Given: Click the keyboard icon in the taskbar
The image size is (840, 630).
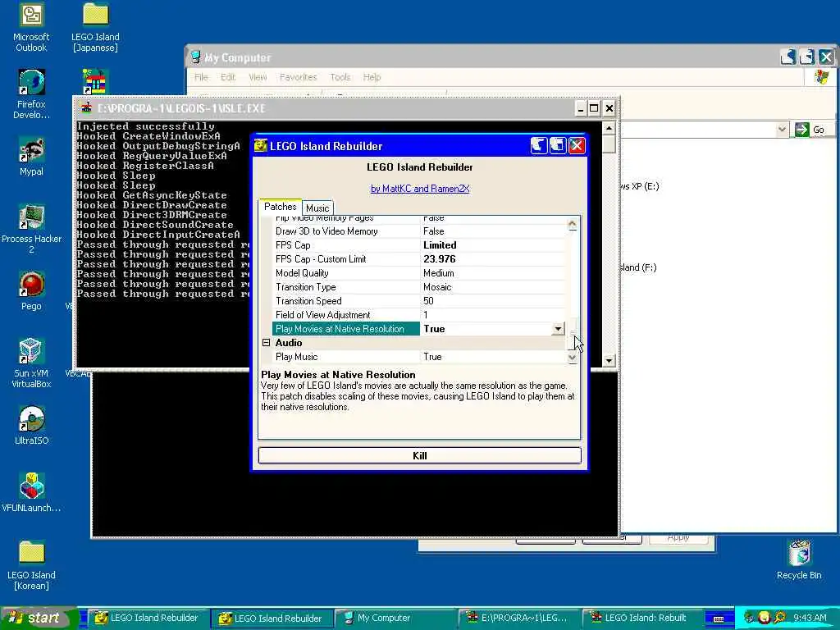Looking at the screenshot, I should (x=719, y=619).
